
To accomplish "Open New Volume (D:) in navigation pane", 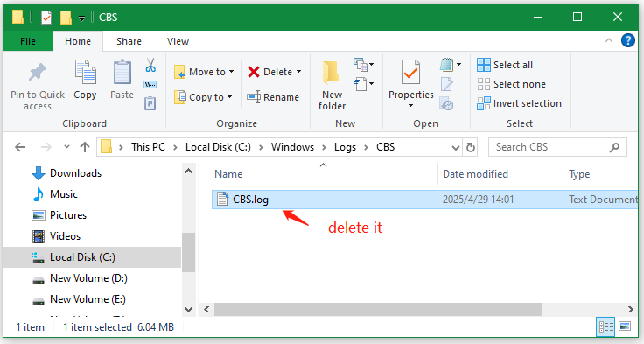I will [80, 278].
